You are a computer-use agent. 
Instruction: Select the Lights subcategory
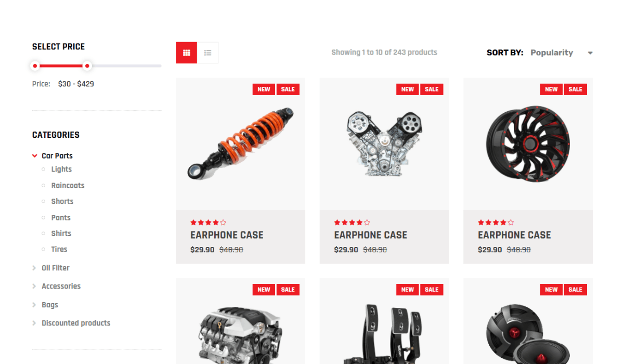pyautogui.click(x=61, y=169)
